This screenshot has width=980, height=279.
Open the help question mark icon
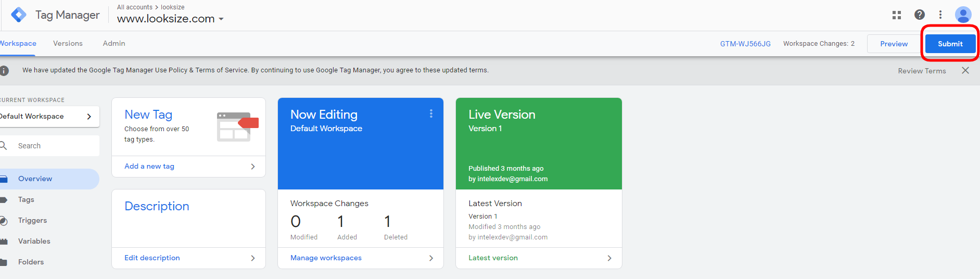pos(920,15)
